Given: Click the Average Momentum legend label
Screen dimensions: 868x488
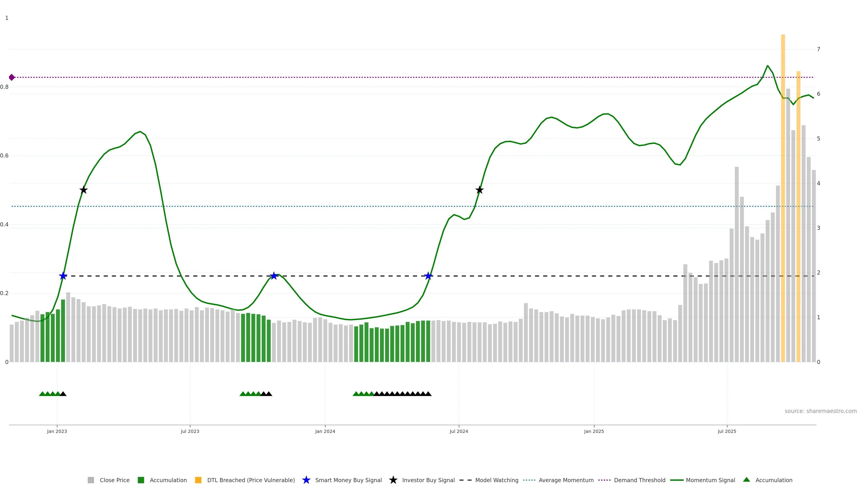Looking at the screenshot, I should tap(566, 480).
